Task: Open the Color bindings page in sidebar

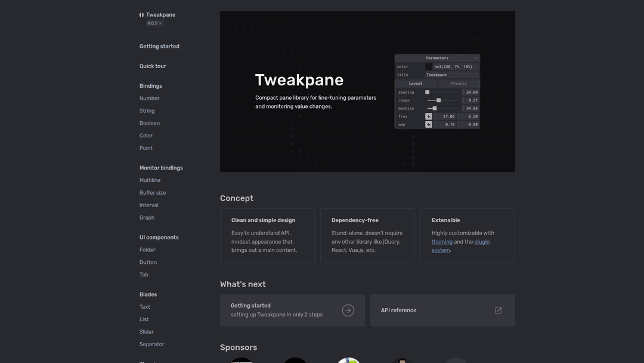Action: tap(146, 136)
